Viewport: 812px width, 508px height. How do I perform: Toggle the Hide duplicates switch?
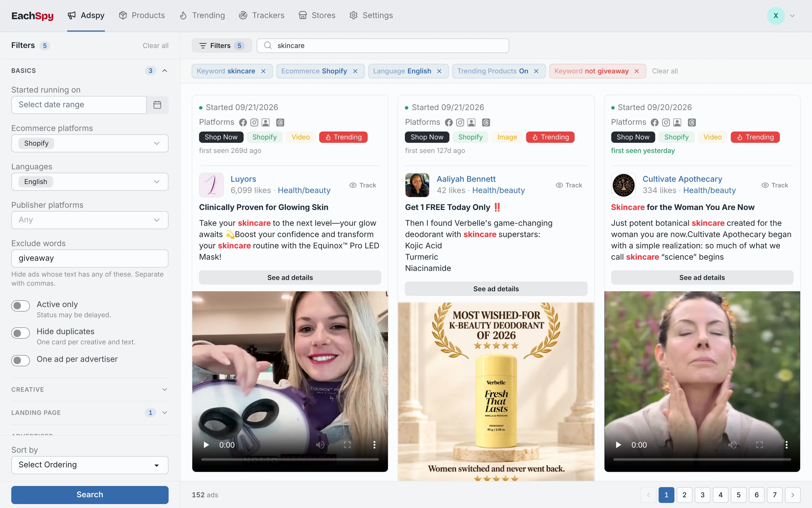[21, 333]
